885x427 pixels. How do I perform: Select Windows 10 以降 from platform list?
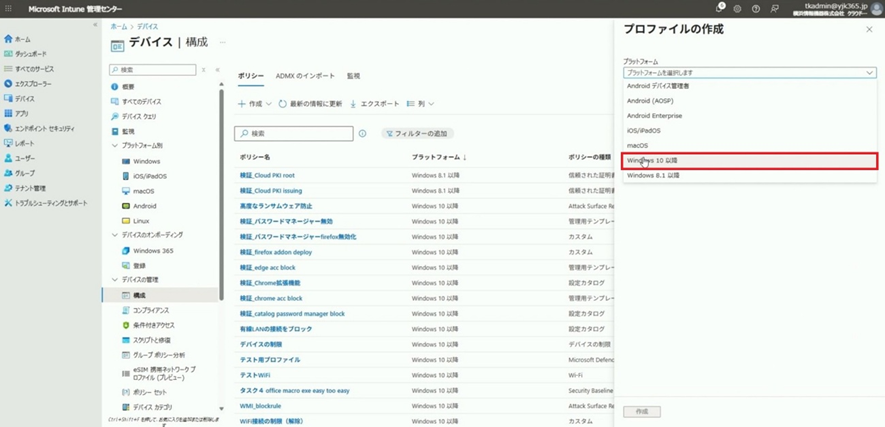(x=749, y=160)
